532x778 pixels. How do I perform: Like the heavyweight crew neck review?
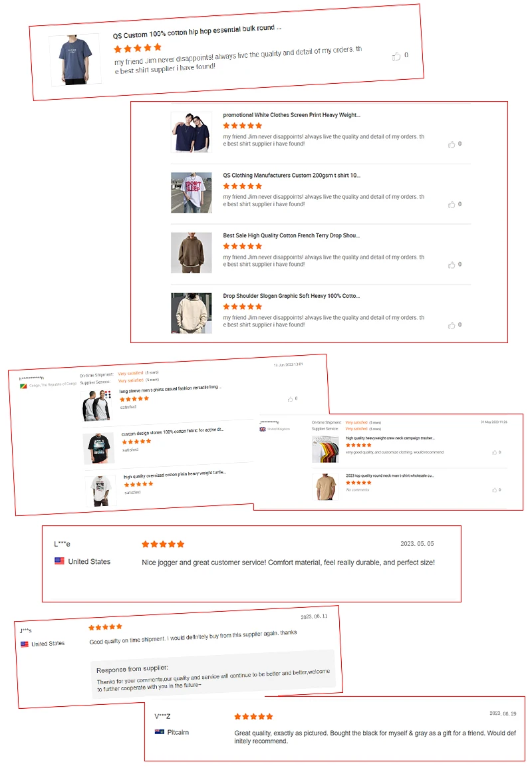pyautogui.click(x=494, y=453)
